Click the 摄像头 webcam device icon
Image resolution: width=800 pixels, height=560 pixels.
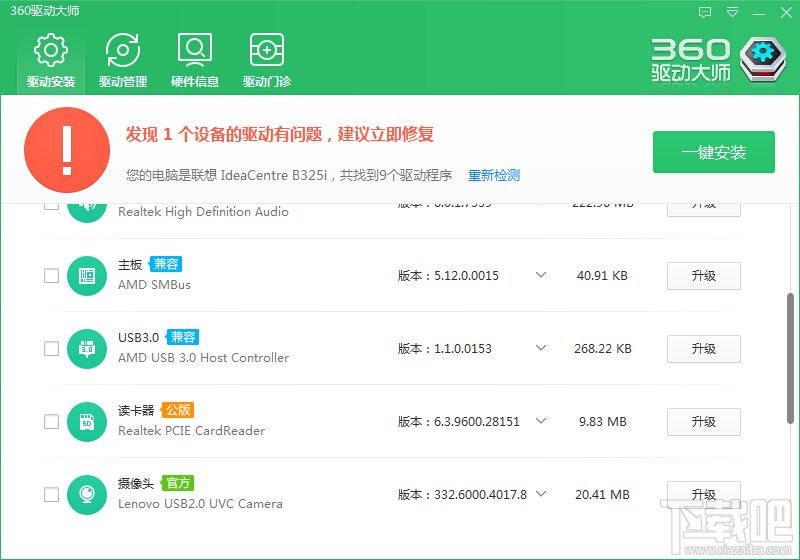coord(87,495)
